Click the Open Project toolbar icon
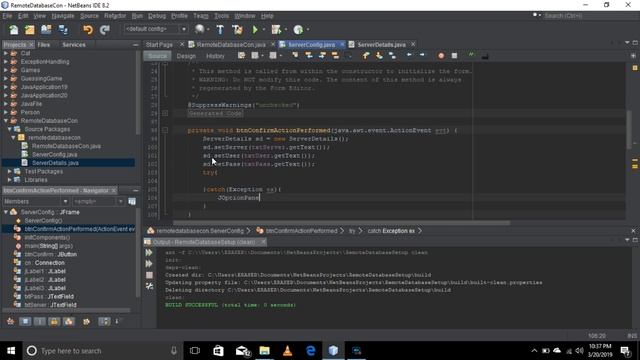 46,29
